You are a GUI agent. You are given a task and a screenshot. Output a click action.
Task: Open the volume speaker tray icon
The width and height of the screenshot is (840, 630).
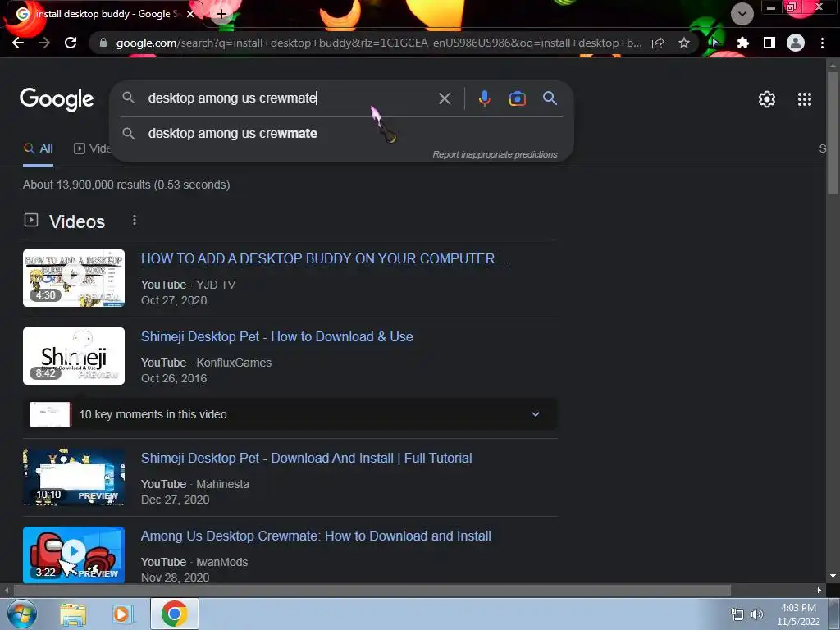coord(756,614)
